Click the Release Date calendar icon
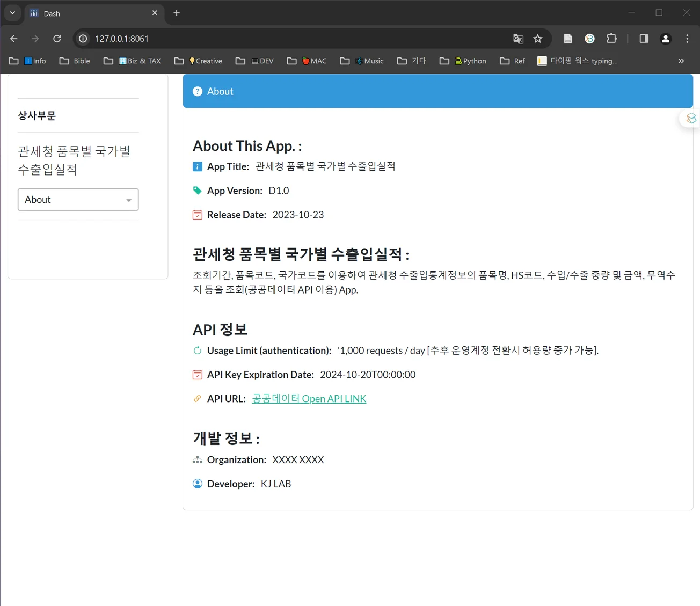 [198, 215]
